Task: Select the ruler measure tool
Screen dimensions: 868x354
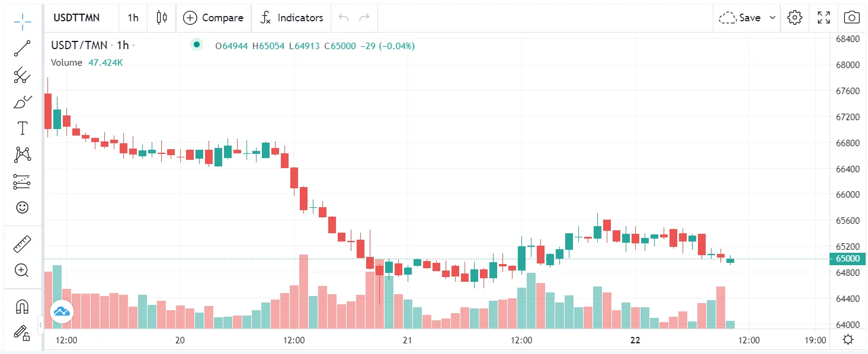Action: click(x=22, y=244)
